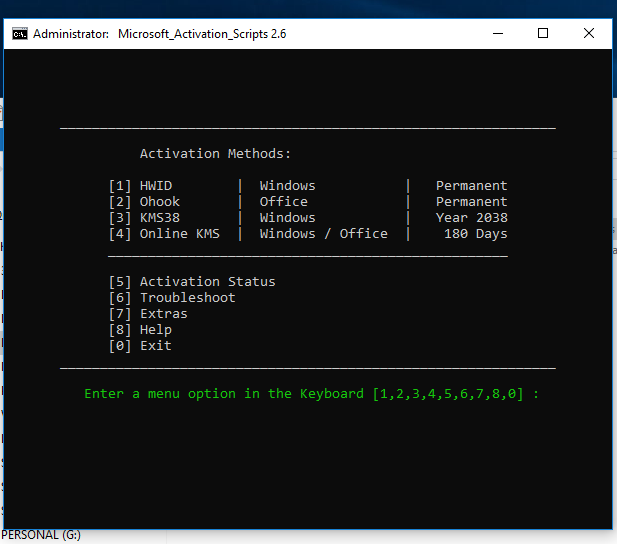Click the '[5] Activation Status' line

[x=192, y=282]
